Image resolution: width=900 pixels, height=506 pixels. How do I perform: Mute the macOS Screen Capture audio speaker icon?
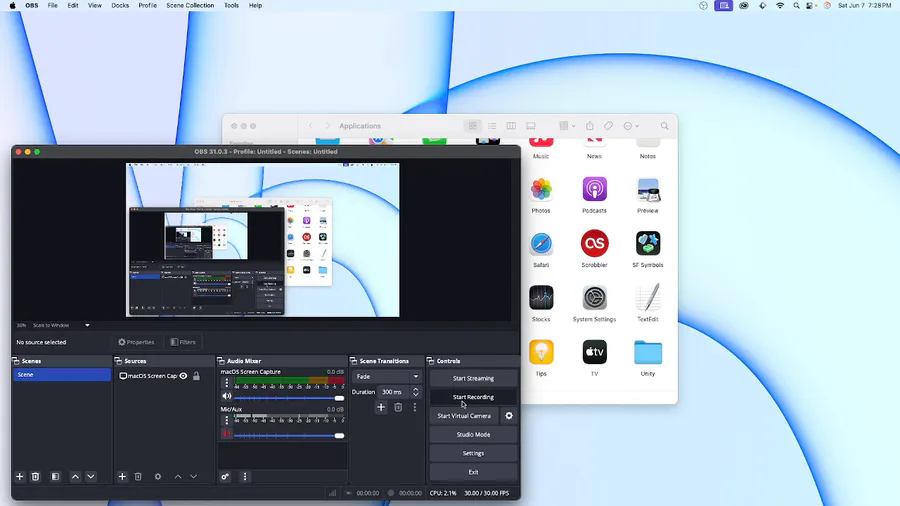[227, 396]
